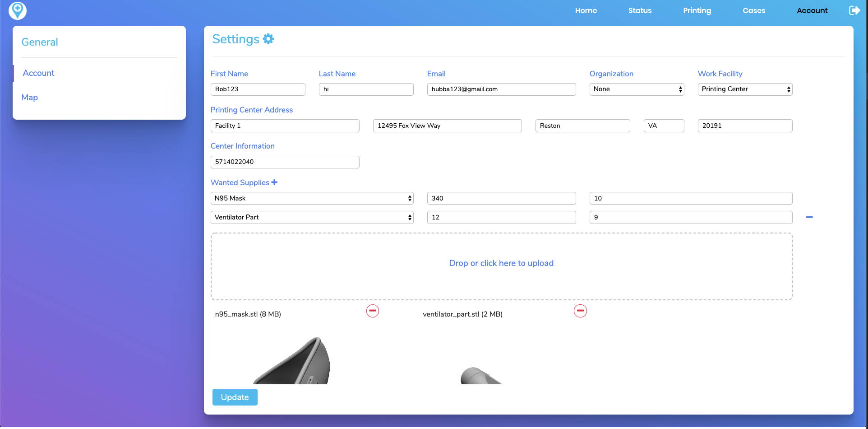Click the ventilator part 3D preview
Image resolution: width=868 pixels, height=429 pixels.
[x=481, y=376]
